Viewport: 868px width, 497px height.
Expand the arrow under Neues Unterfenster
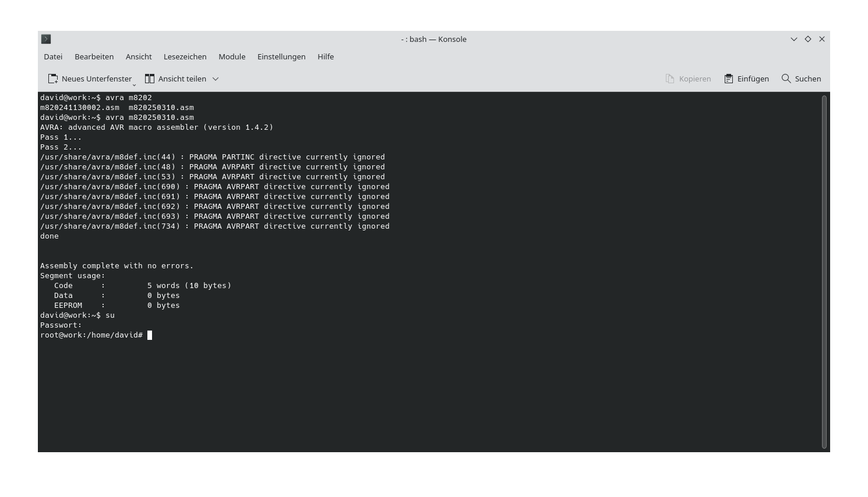click(134, 84)
